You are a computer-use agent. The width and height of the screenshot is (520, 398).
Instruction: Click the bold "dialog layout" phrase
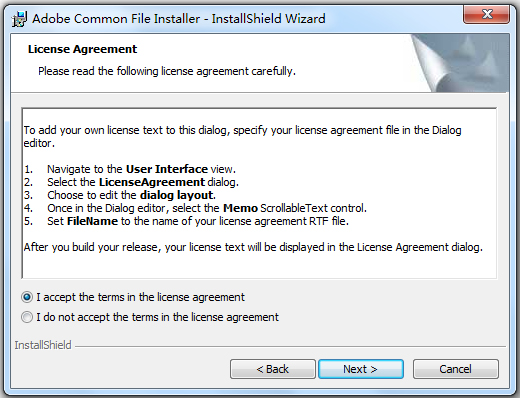click(177, 195)
